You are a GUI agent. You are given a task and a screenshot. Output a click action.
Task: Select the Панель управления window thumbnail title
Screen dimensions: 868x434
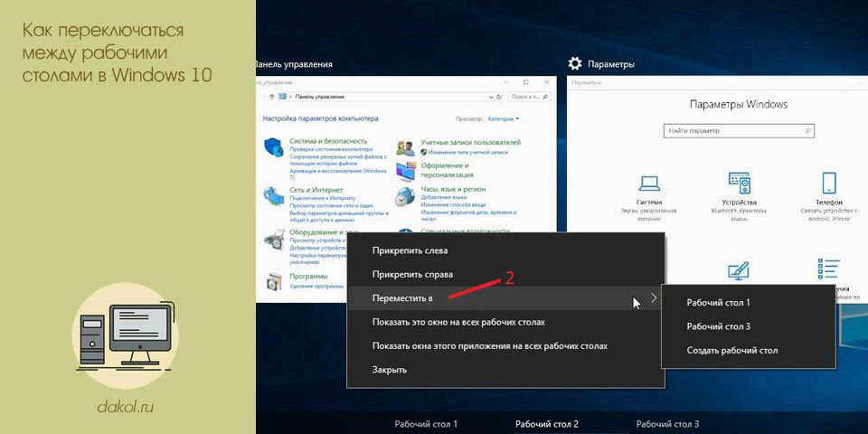[295, 63]
